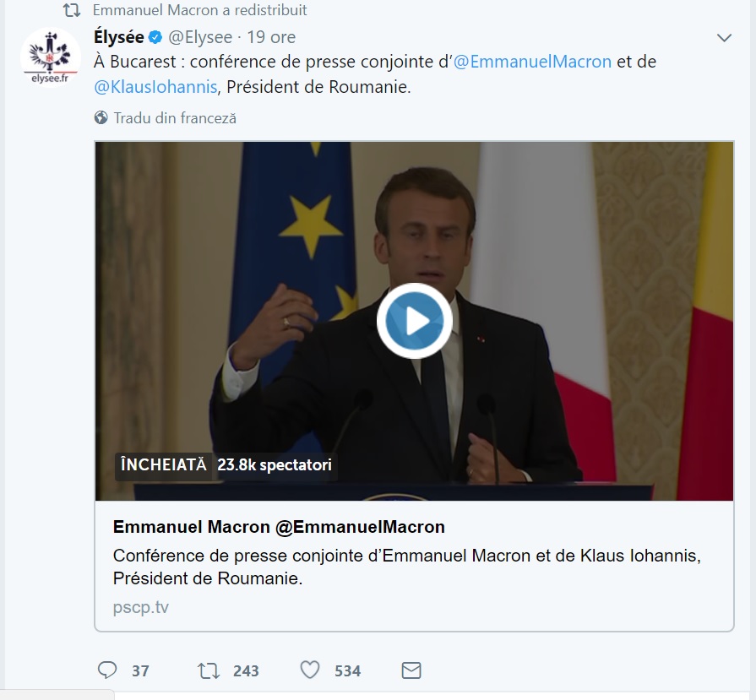Click the verified badge next to Élysée

[x=155, y=37]
